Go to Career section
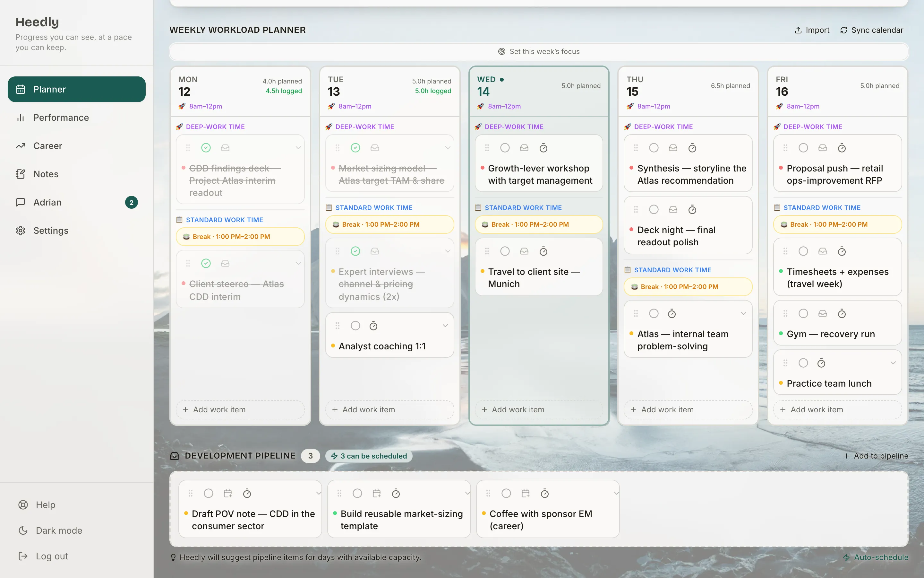The image size is (924, 578). (x=76, y=146)
